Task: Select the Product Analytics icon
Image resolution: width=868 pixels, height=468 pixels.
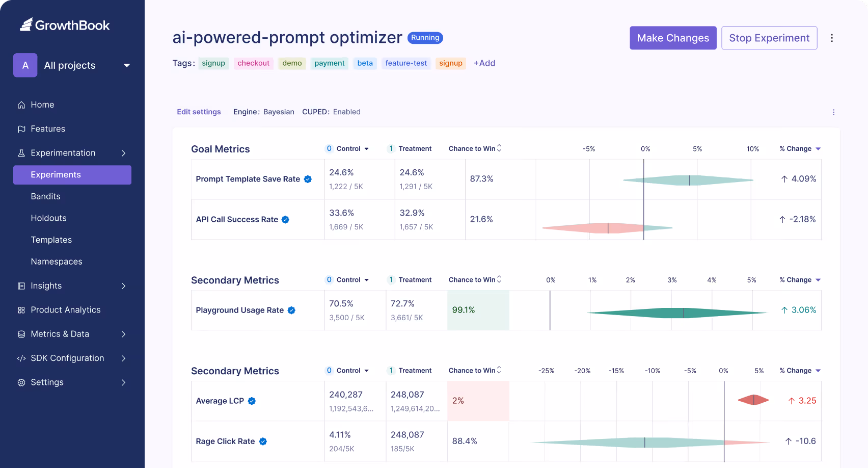Action: 21,309
